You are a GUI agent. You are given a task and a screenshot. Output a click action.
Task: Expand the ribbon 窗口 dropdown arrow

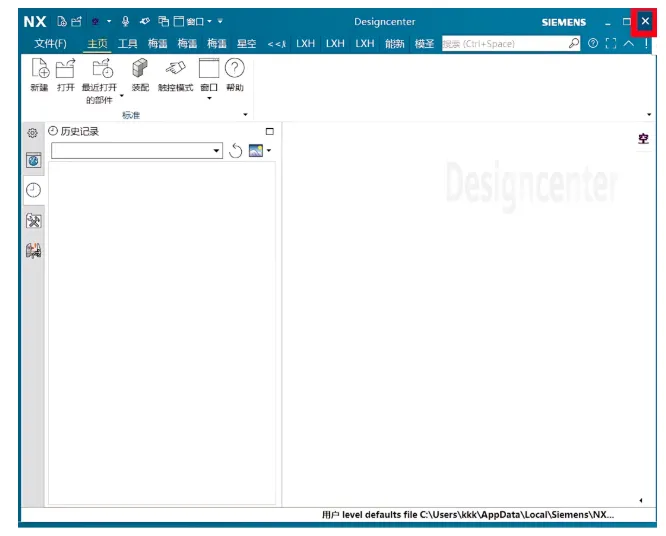[209, 99]
